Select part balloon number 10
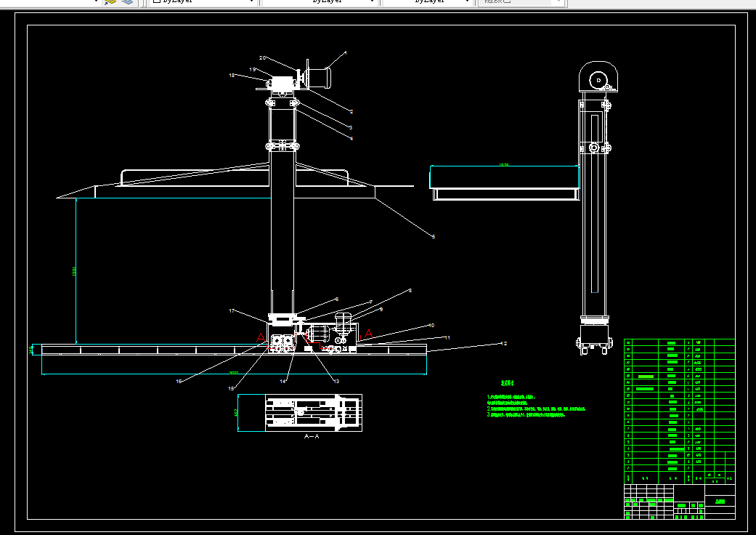The width and height of the screenshot is (756, 535). [x=431, y=326]
